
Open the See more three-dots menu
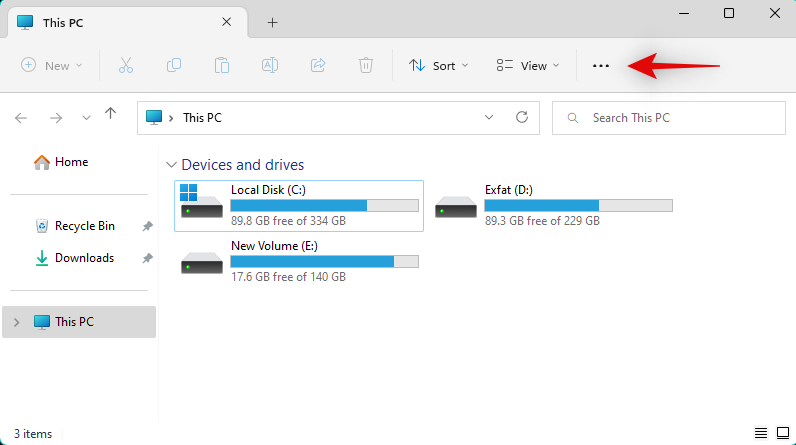pyautogui.click(x=601, y=65)
